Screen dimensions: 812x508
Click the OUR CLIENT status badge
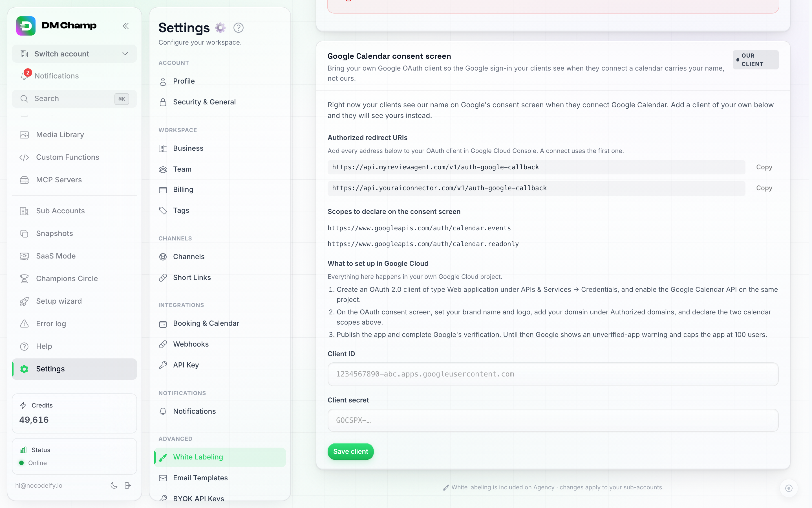tap(755, 60)
